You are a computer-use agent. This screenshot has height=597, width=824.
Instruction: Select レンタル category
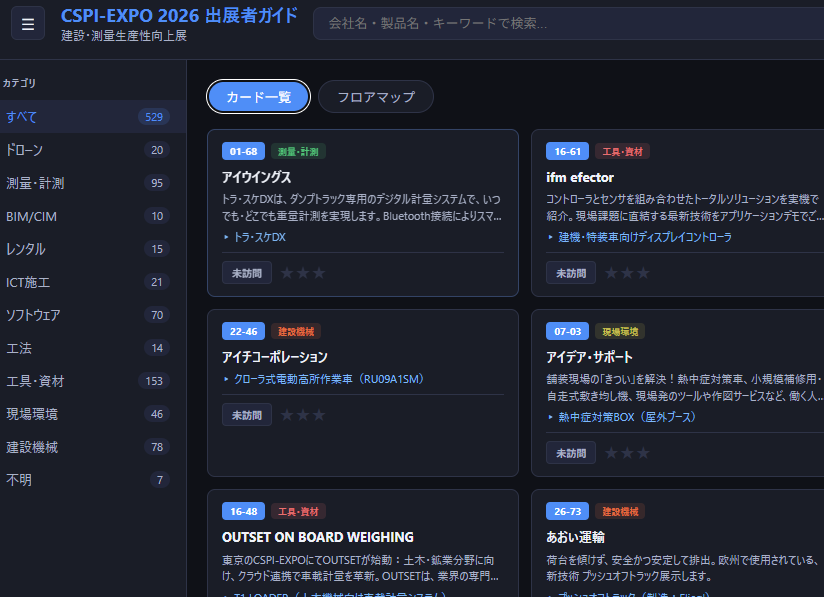pyautogui.click(x=93, y=249)
